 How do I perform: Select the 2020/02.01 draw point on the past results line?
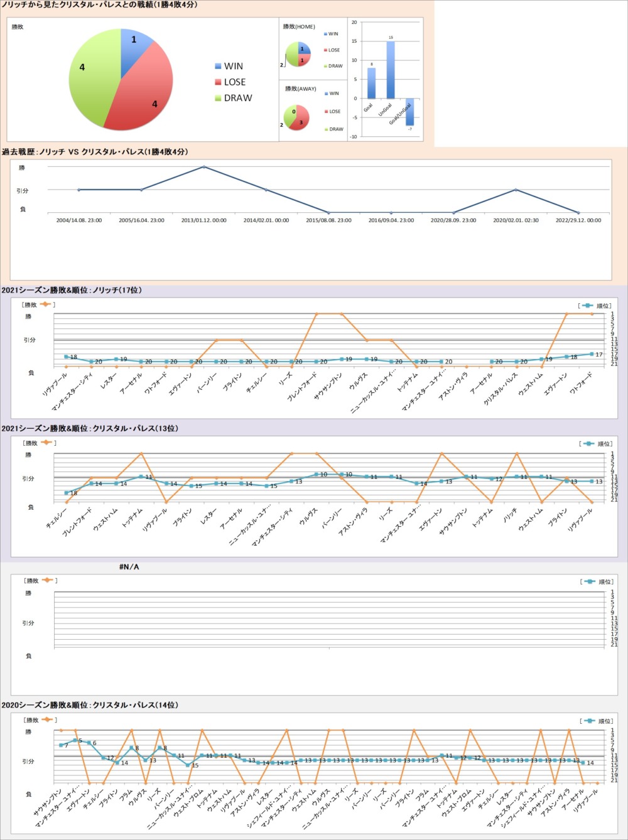click(516, 190)
